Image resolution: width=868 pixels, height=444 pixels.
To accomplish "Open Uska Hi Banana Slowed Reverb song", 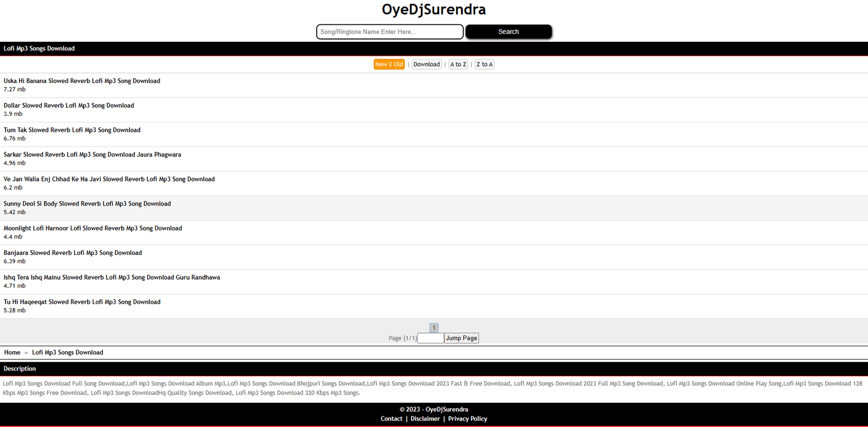I will click(x=82, y=81).
